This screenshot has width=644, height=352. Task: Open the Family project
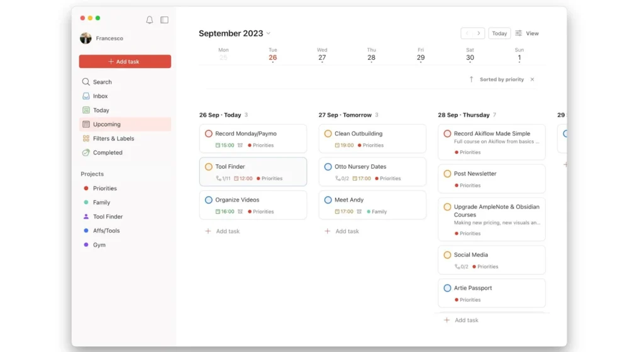point(125,202)
